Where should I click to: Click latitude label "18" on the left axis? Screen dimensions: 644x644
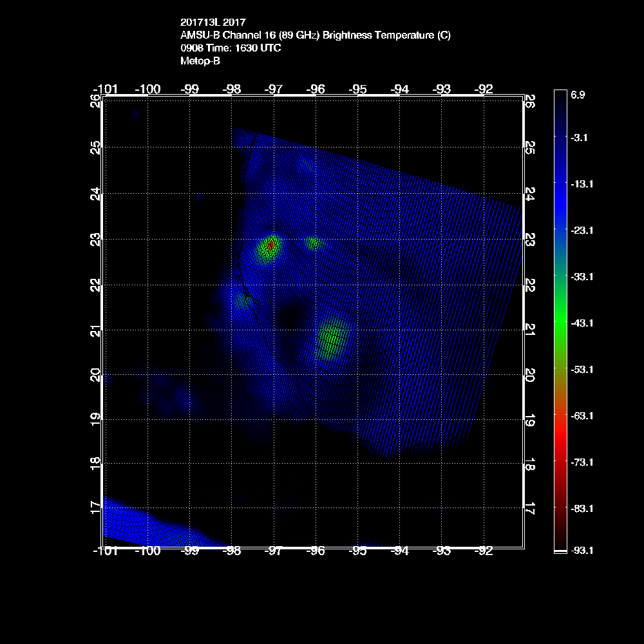tap(95, 464)
